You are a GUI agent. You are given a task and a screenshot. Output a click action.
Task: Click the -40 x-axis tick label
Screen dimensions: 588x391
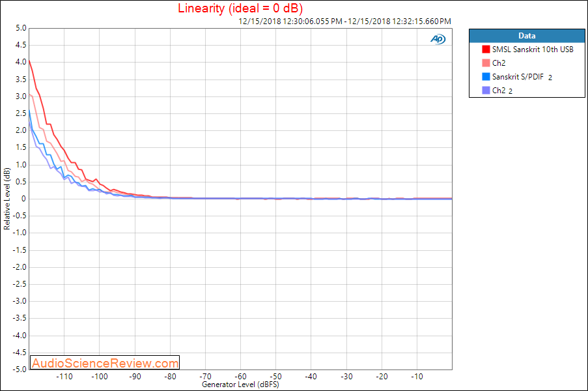[311, 377]
